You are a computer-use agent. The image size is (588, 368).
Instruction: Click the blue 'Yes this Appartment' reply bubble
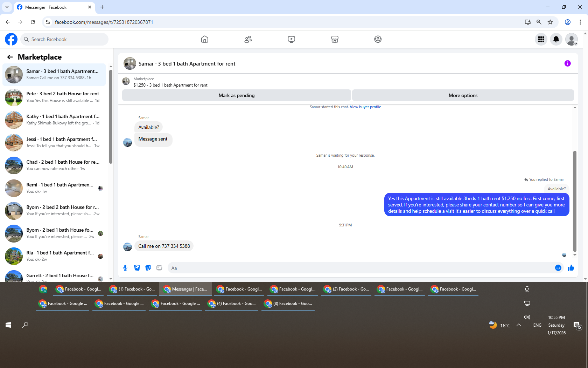[477, 205]
